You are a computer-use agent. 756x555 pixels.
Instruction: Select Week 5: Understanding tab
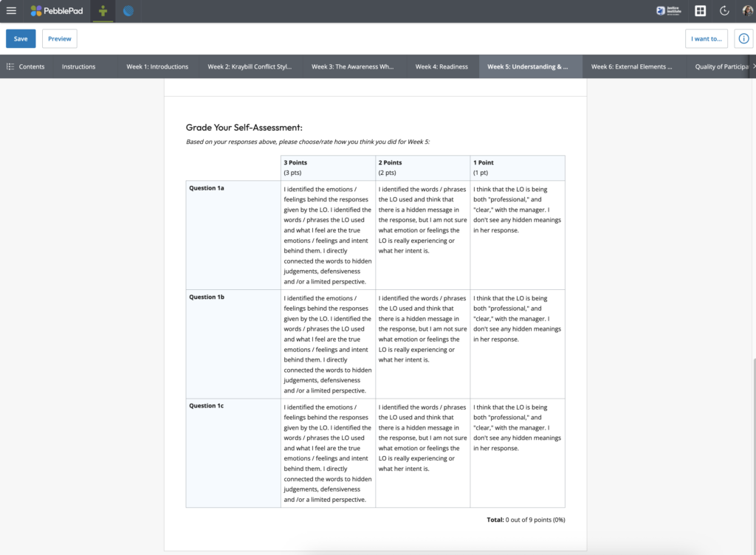coord(530,66)
